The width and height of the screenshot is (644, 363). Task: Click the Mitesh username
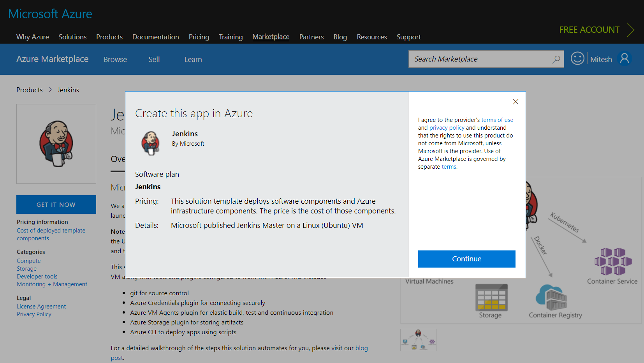pyautogui.click(x=601, y=59)
